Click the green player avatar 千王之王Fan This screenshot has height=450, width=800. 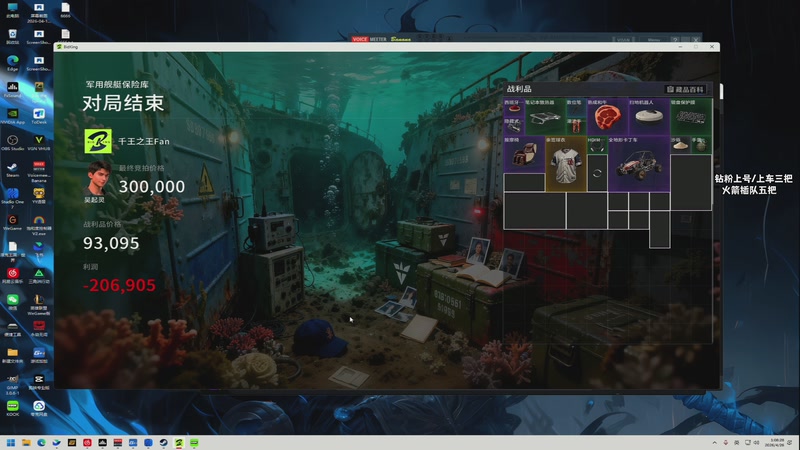click(98, 141)
